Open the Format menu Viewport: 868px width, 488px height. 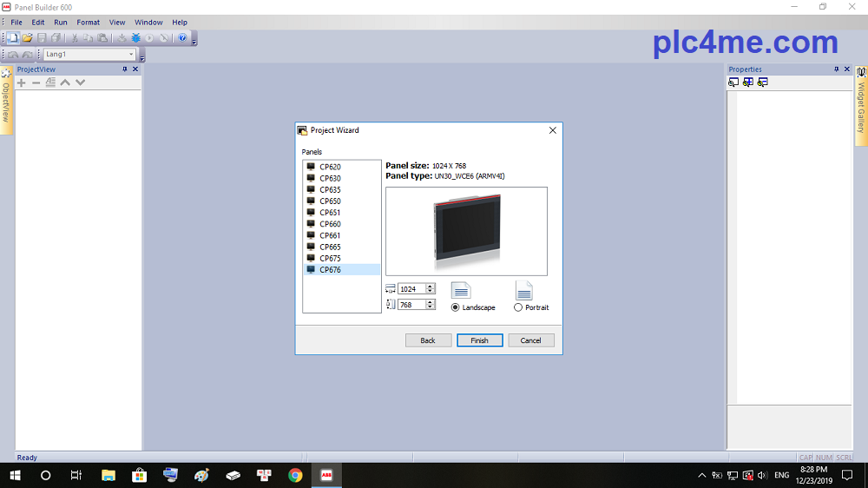click(x=88, y=23)
